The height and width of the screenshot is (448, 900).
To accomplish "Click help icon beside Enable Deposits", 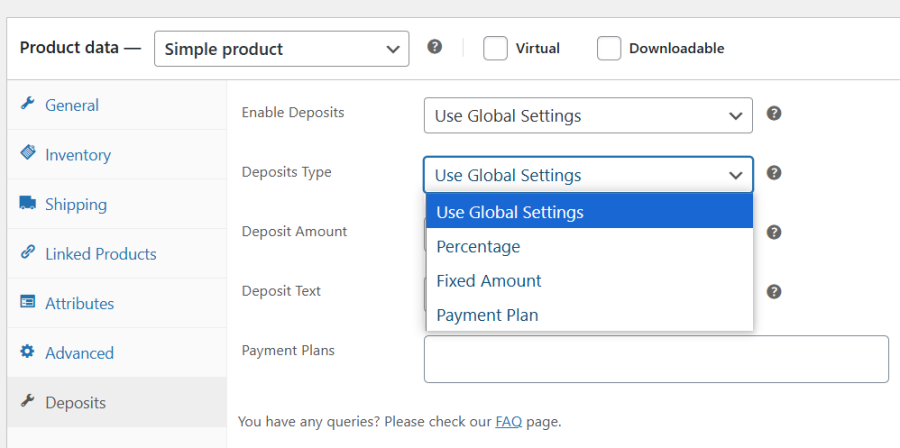I will (x=774, y=113).
